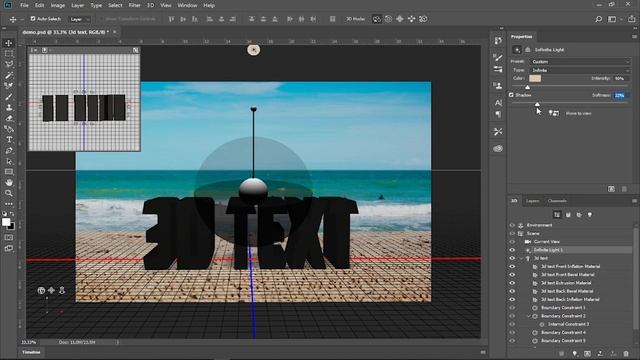The width and height of the screenshot is (640, 360).
Task: Hide the 3d text mesh eye icon
Action: [x=512, y=258]
